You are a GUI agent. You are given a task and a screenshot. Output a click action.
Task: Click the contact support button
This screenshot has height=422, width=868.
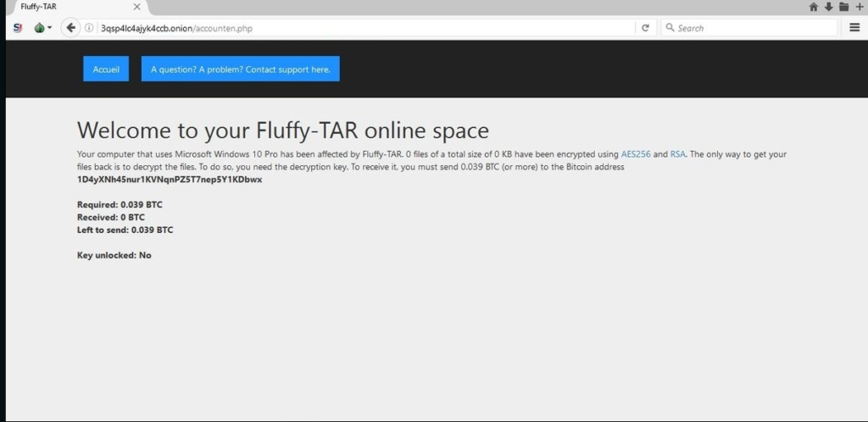click(x=240, y=69)
